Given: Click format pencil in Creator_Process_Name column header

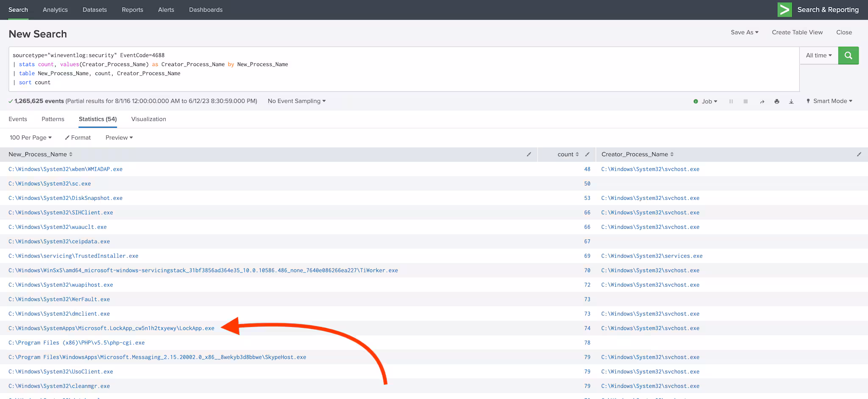Looking at the screenshot, I should click(x=859, y=155).
